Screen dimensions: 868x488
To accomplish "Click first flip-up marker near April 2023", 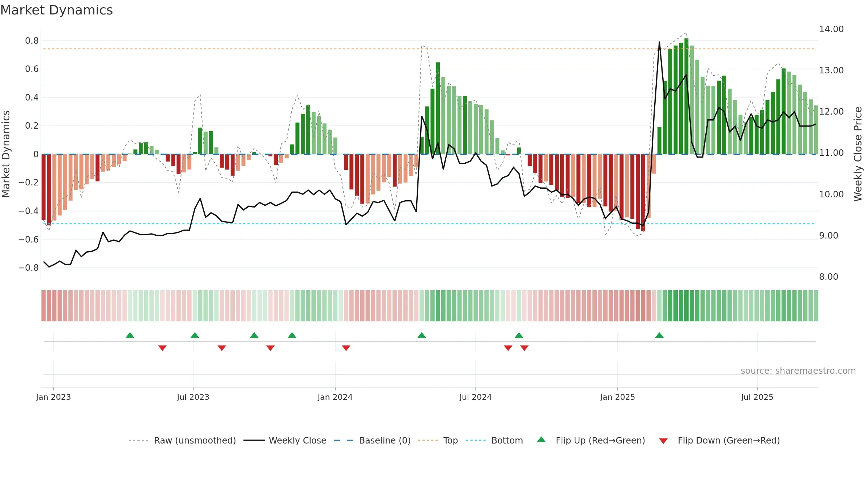I will [130, 335].
